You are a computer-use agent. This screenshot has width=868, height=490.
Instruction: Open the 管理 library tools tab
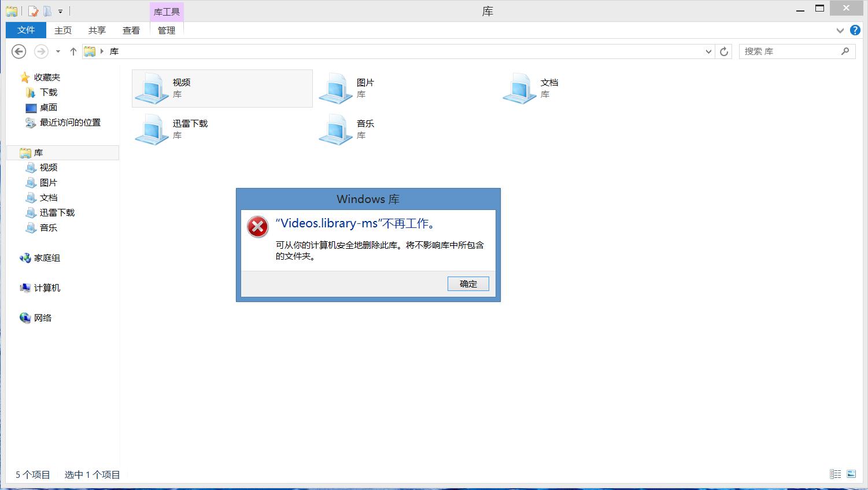point(166,30)
